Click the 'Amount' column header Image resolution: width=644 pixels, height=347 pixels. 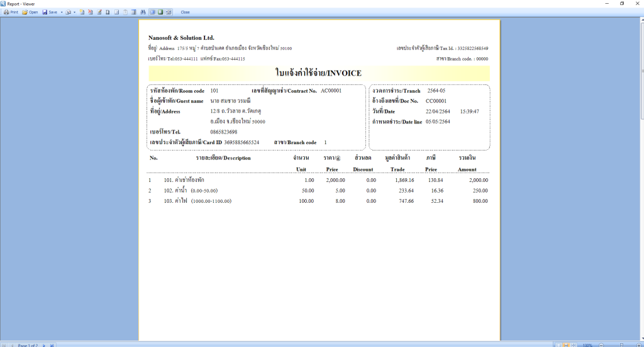click(x=467, y=169)
